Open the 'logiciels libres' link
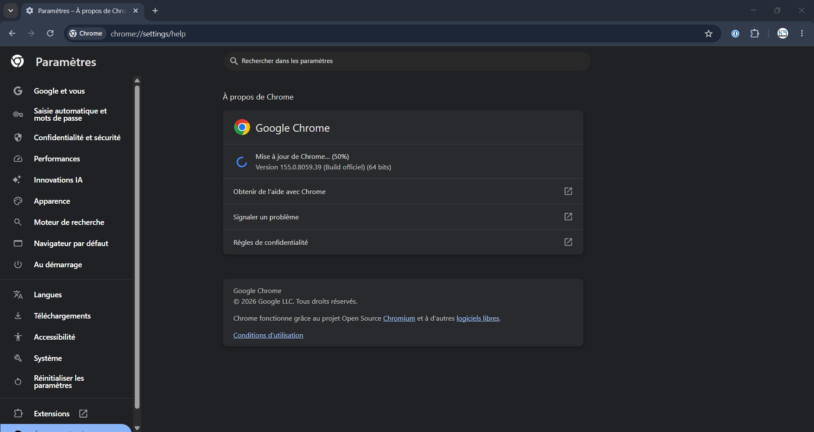Image resolution: width=814 pixels, height=432 pixels. (478, 318)
